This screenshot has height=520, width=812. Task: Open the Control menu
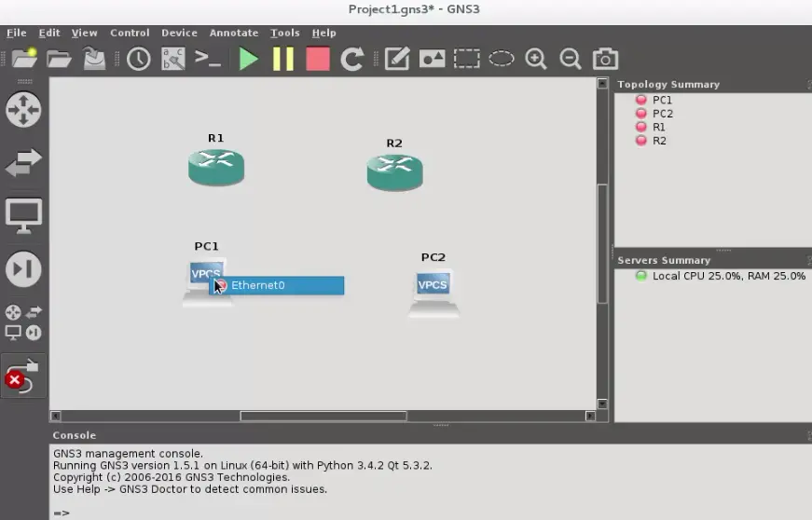[x=130, y=33]
